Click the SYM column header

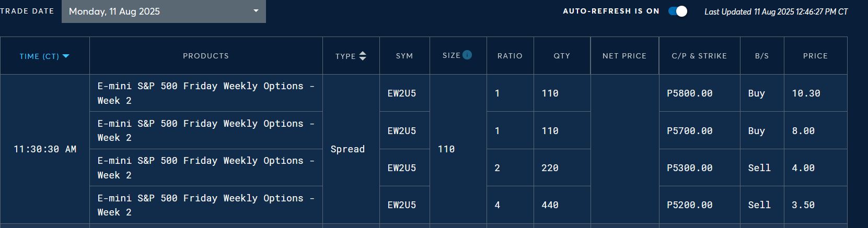[x=404, y=56]
